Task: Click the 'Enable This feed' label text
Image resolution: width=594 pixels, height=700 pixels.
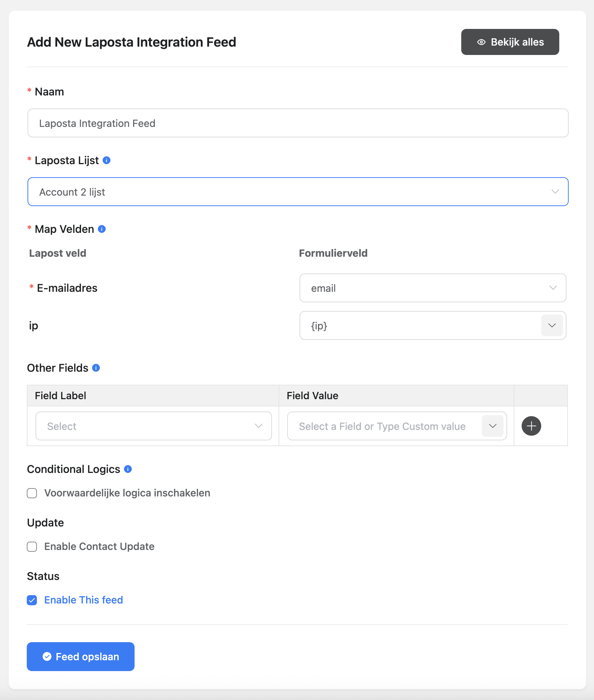Action: tap(84, 600)
